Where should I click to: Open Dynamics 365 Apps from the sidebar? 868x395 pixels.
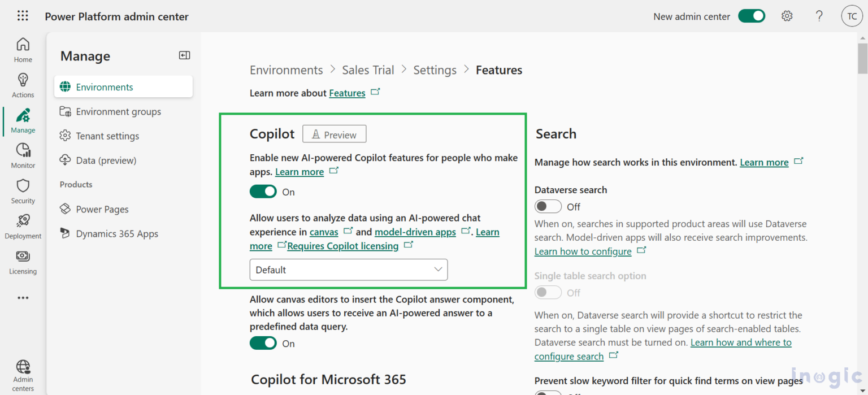[x=116, y=233]
